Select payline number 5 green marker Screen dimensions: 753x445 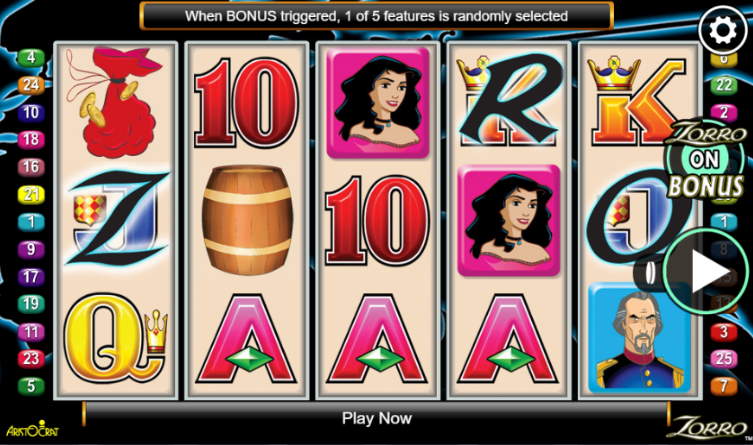click(31, 385)
